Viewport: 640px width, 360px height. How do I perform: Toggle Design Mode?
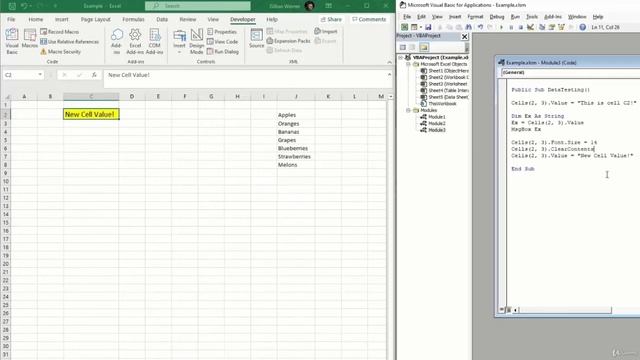point(196,41)
